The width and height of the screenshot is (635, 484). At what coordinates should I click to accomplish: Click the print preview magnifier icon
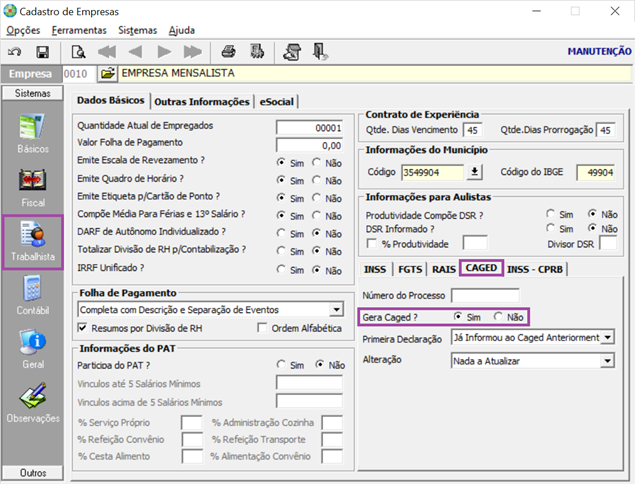[77, 51]
